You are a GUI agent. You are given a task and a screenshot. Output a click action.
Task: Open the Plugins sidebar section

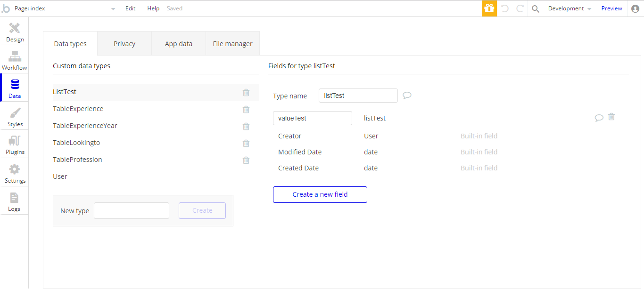(x=15, y=145)
